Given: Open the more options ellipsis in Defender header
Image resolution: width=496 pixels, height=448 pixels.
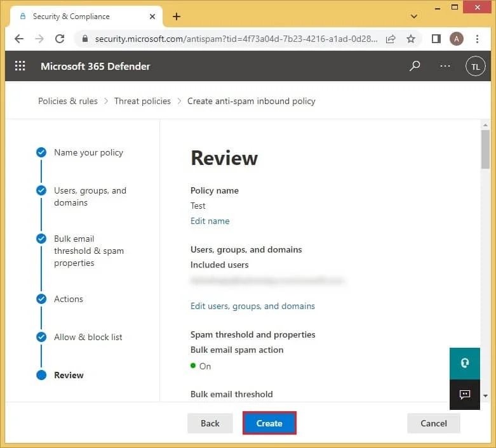Looking at the screenshot, I should tap(445, 66).
